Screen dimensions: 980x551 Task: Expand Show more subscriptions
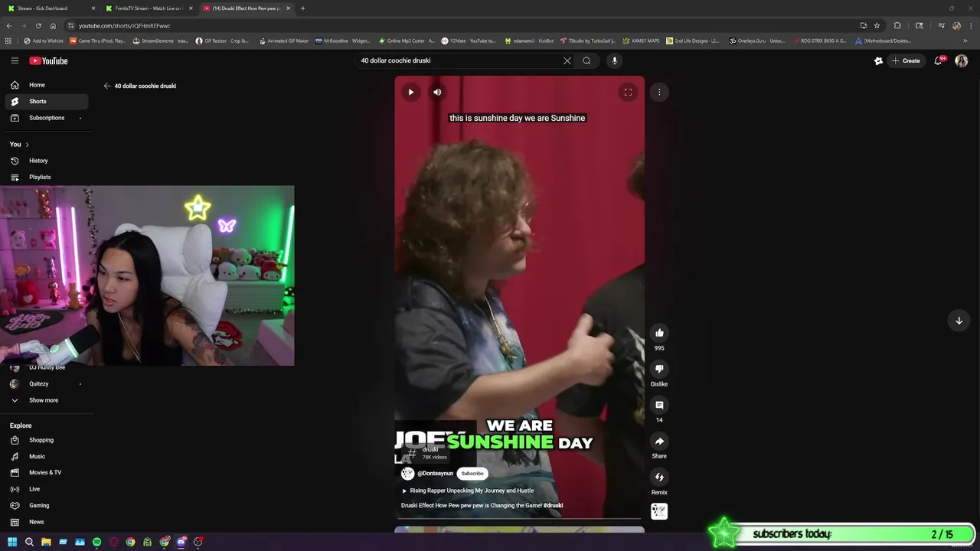point(46,400)
